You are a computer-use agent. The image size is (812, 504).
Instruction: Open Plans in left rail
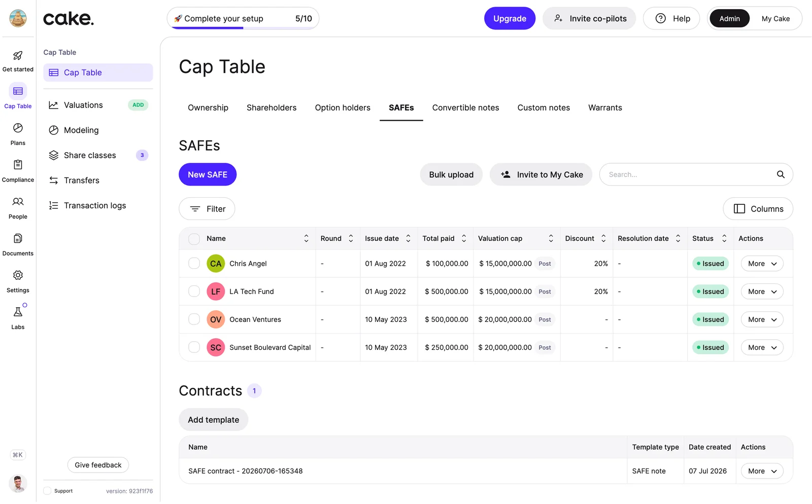pos(18,134)
